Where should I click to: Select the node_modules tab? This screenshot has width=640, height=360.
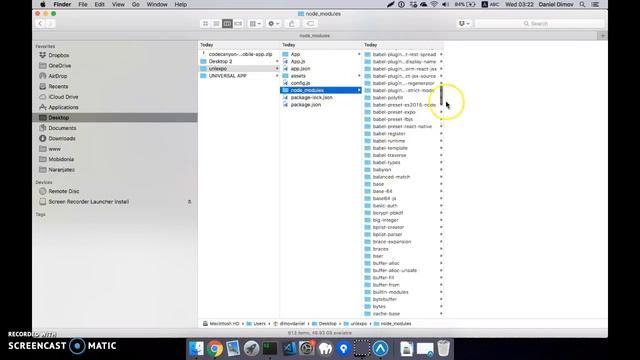(315, 36)
